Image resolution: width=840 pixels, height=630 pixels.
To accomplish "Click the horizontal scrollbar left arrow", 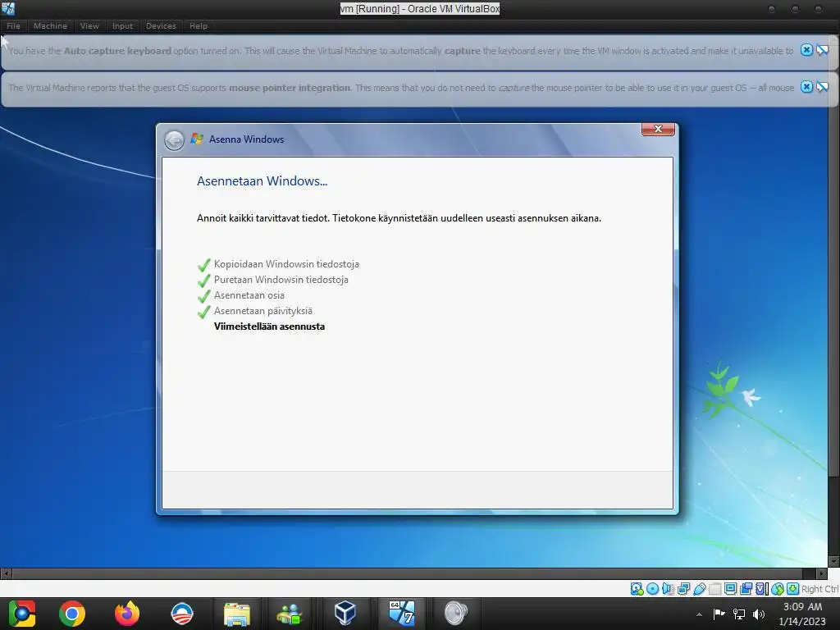I will click(x=6, y=573).
